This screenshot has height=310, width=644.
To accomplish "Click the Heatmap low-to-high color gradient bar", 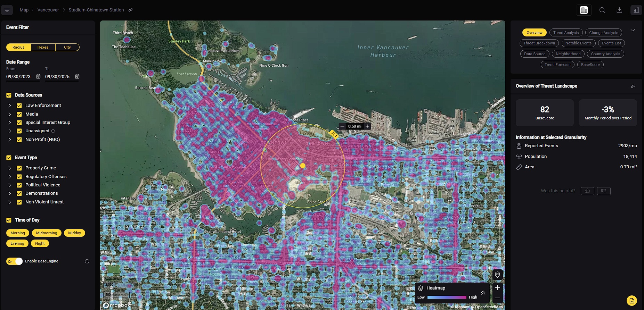I will [x=447, y=297].
